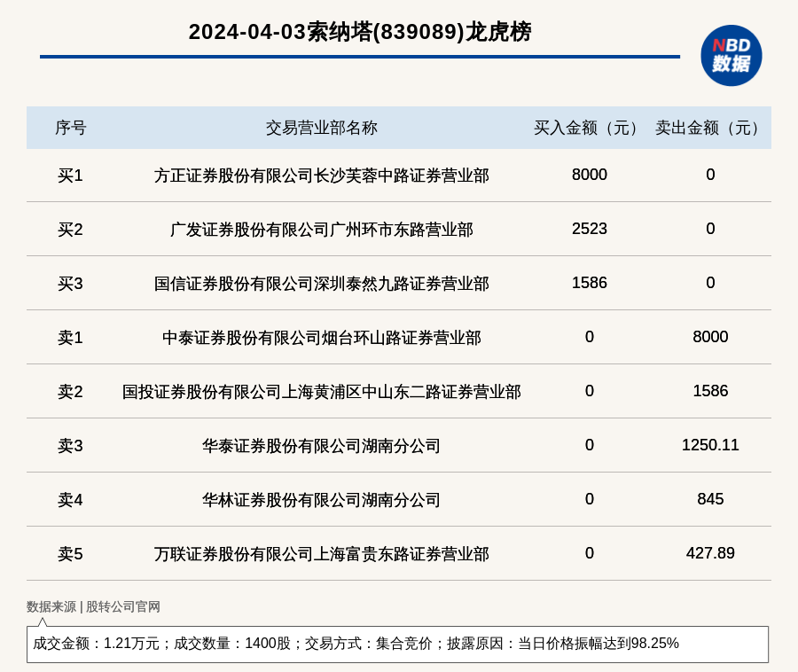Click the 交易营业部名称 column header
The width and height of the screenshot is (798, 672).
tap(322, 128)
